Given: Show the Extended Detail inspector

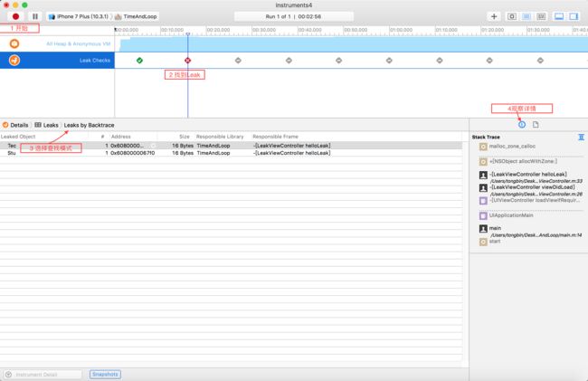Looking at the screenshot, I should (x=522, y=125).
